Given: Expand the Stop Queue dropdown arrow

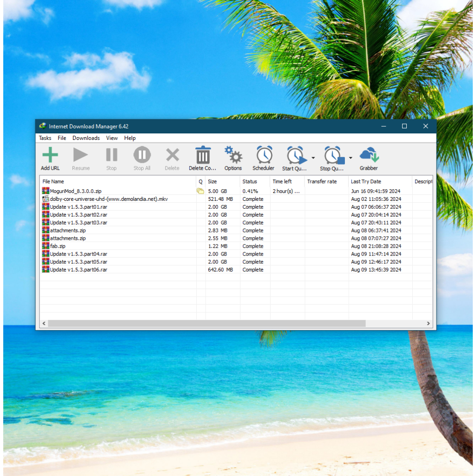Looking at the screenshot, I should 351,158.
